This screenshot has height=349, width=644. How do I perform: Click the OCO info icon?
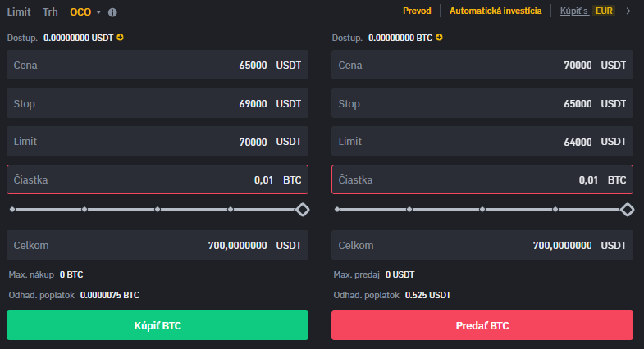(x=112, y=12)
